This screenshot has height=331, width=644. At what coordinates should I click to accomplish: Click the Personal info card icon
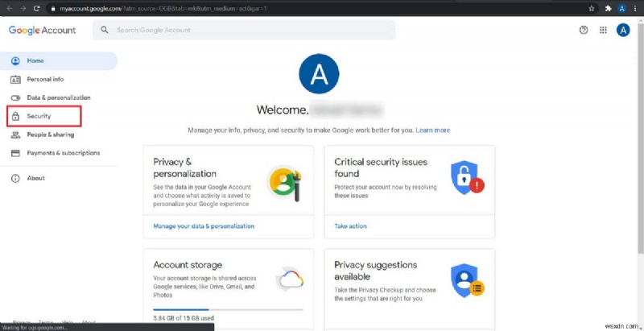coord(15,79)
